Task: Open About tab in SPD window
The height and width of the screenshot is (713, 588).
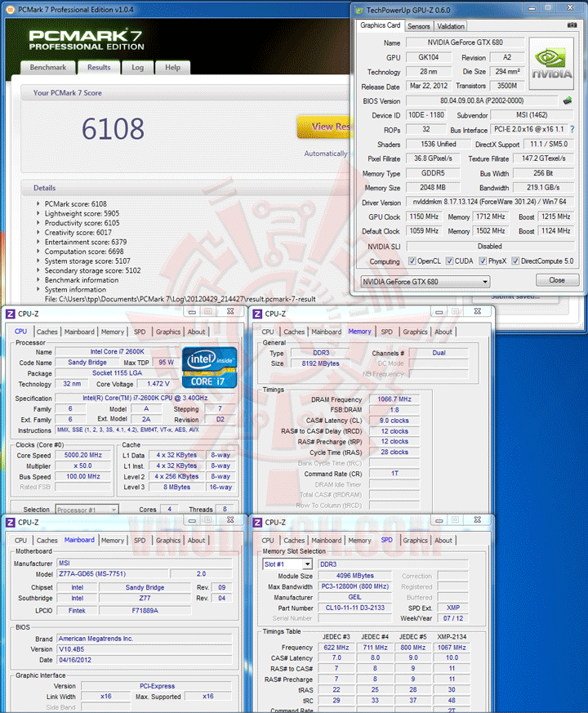Action: click(x=443, y=540)
